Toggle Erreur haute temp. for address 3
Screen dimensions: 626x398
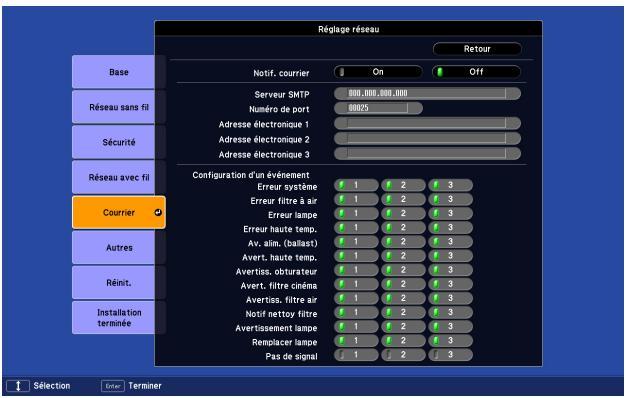coord(450,228)
